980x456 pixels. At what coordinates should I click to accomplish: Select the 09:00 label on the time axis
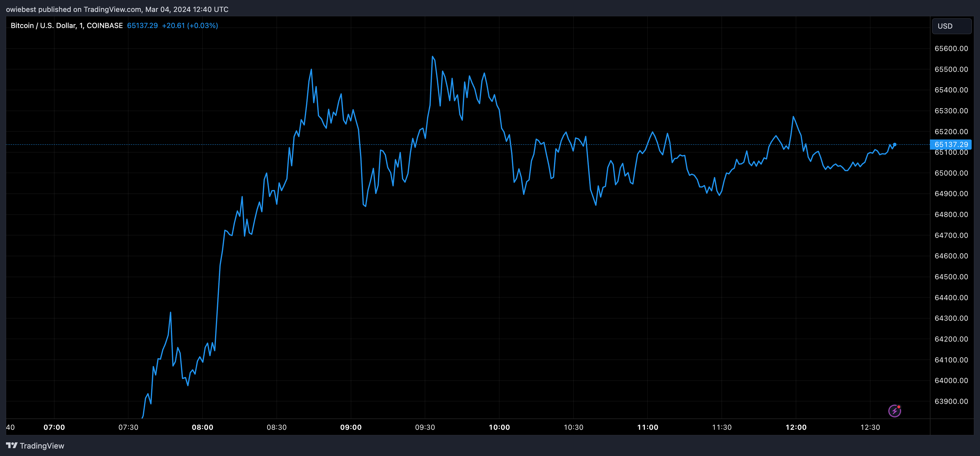click(351, 427)
